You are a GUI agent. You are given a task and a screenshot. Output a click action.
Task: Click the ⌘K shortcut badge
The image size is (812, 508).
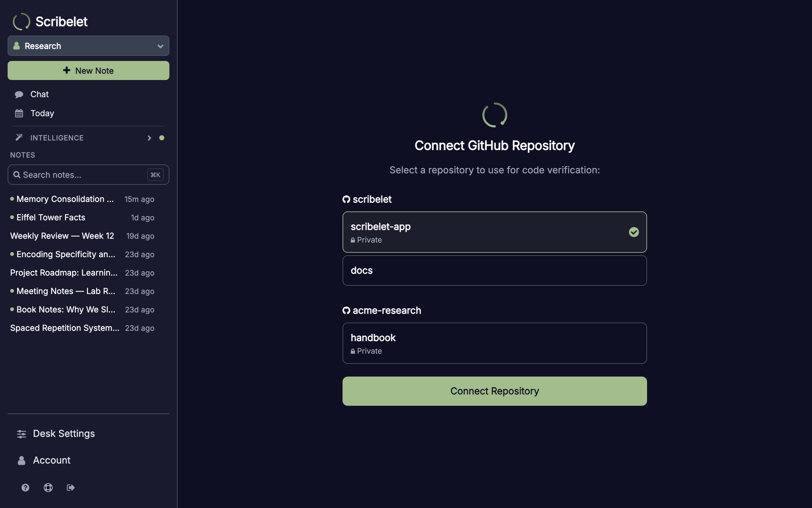[x=155, y=175]
